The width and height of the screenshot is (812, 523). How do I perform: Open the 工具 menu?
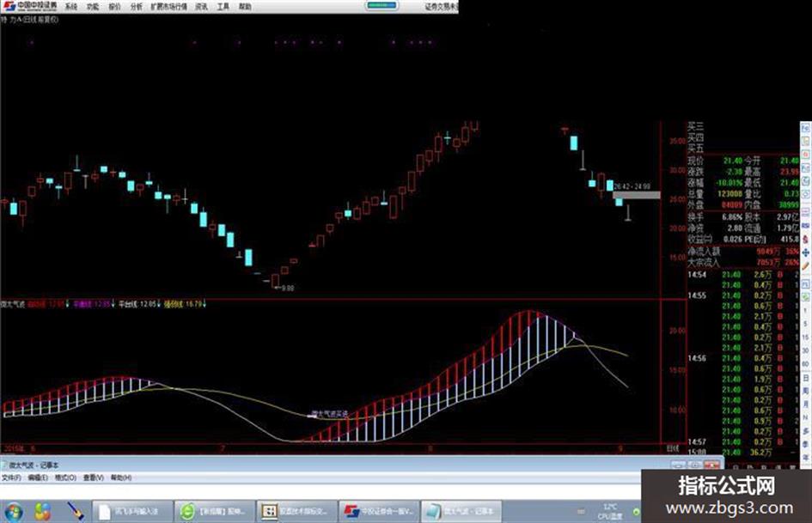click(223, 7)
